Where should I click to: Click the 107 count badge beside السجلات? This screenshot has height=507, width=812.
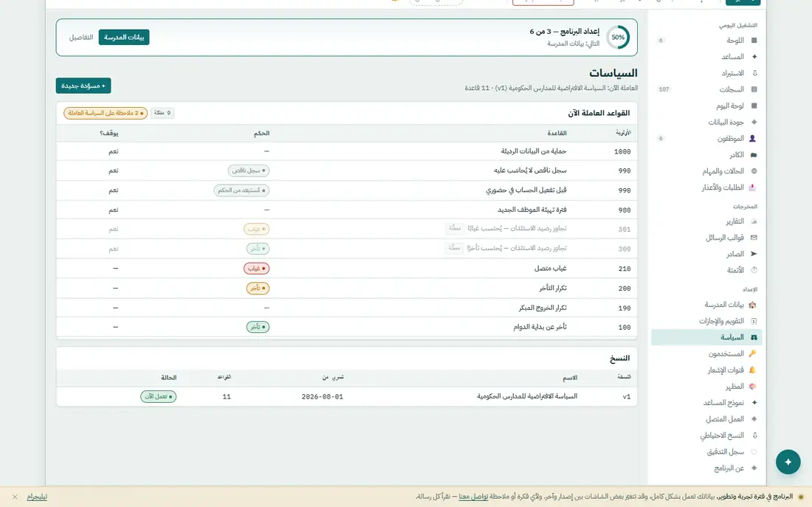(664, 89)
